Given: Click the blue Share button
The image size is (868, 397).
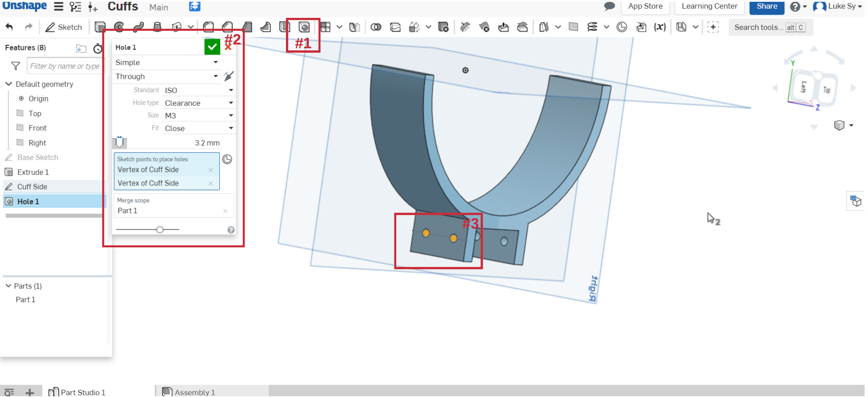Looking at the screenshot, I should point(767,6).
